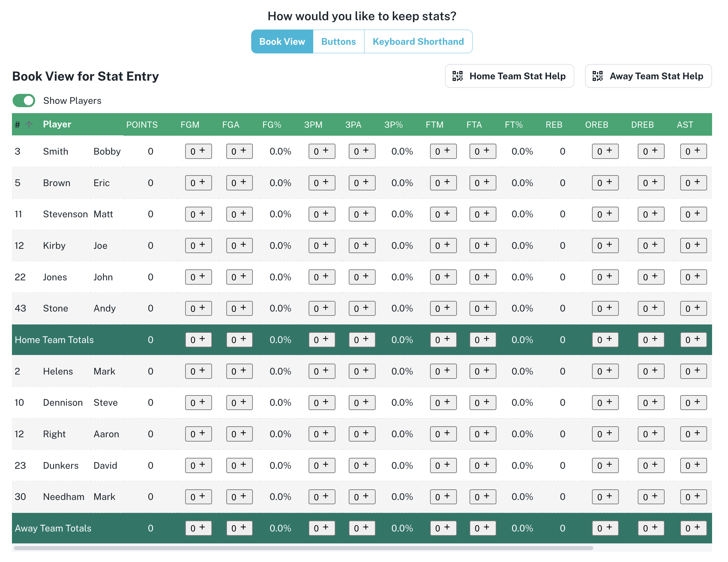
Task: Click the AST column header
Action: point(685,125)
